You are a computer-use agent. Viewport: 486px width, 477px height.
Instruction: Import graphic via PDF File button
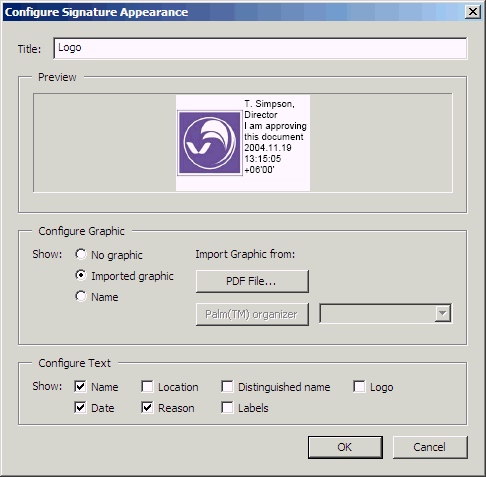tap(252, 281)
